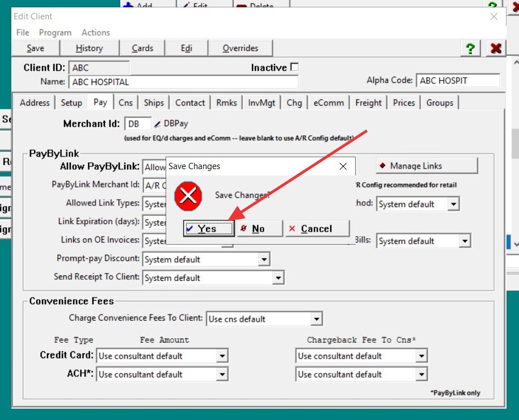Viewport: 519px width, 420px height.
Task: Click the pencil lookup icon beside Merchant Id
Action: pos(158,124)
